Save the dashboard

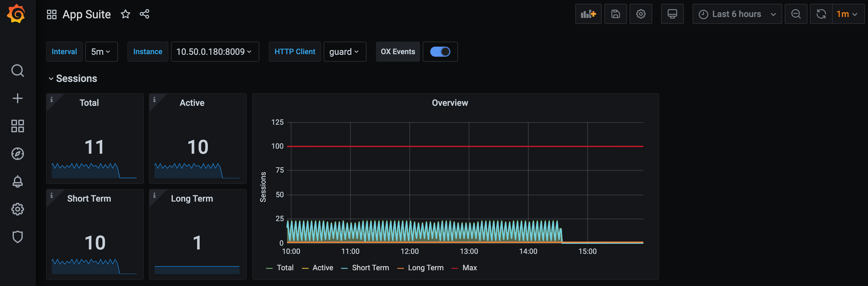(x=615, y=14)
